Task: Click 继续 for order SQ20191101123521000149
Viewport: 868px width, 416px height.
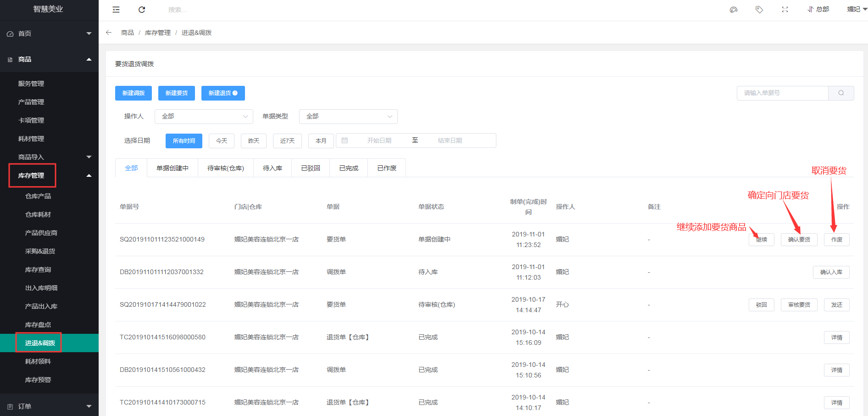Action: click(762, 240)
